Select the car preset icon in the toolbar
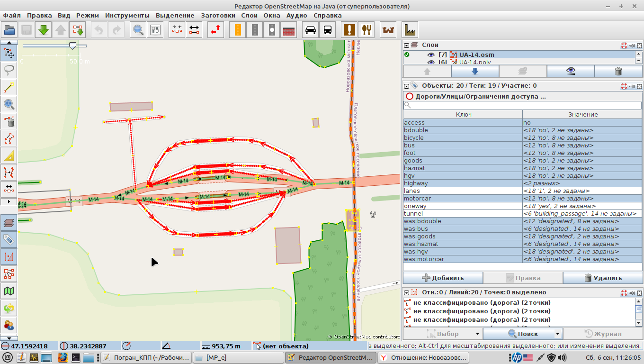 [x=311, y=30]
